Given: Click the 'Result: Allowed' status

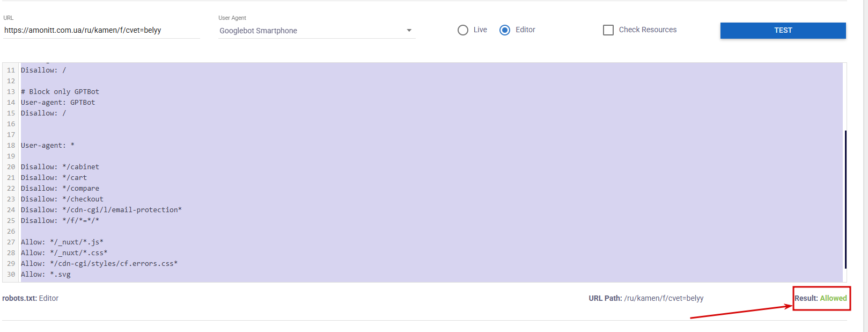Looking at the screenshot, I should (821, 298).
